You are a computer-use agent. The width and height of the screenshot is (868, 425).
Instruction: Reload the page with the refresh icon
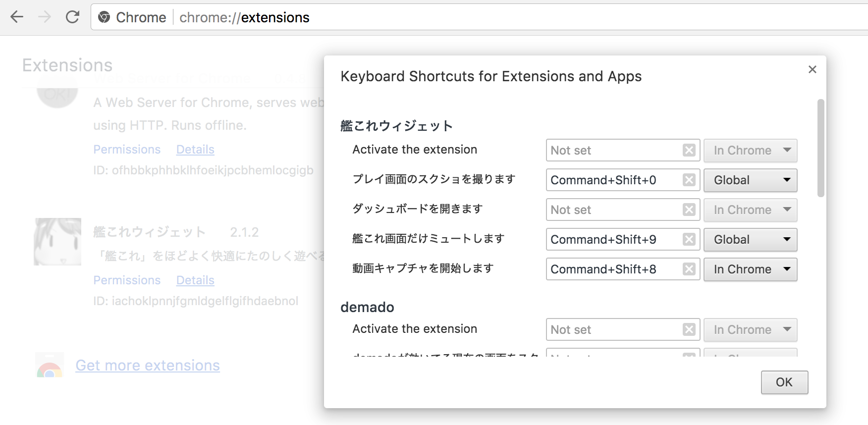pos(73,17)
